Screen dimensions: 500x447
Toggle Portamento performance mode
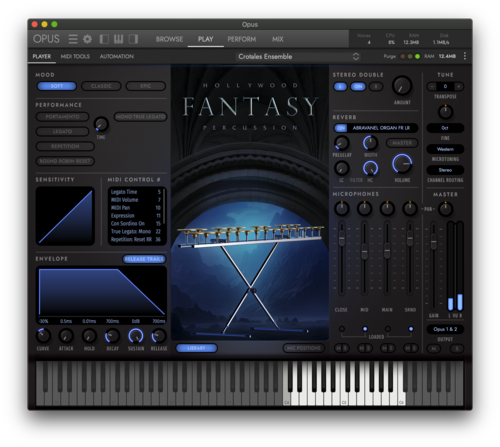tap(62, 117)
